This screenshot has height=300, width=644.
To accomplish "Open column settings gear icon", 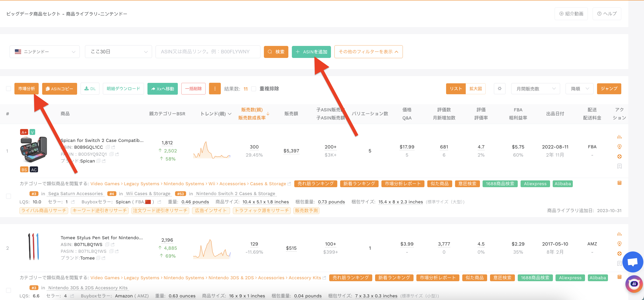I will pyautogui.click(x=500, y=89).
